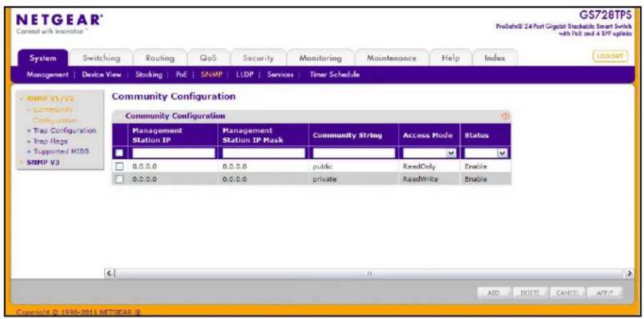Click the scrollbar right arrow
Image resolution: width=644 pixels, height=319 pixels.
[x=630, y=272]
